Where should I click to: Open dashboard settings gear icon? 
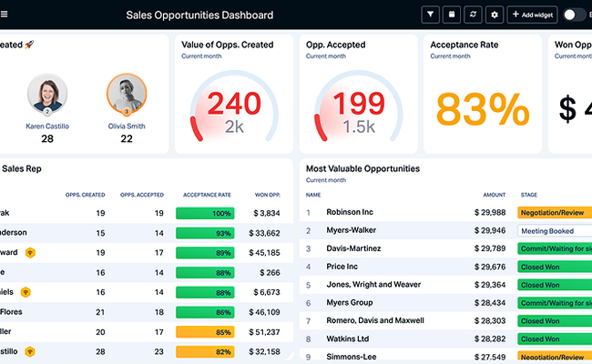point(495,15)
